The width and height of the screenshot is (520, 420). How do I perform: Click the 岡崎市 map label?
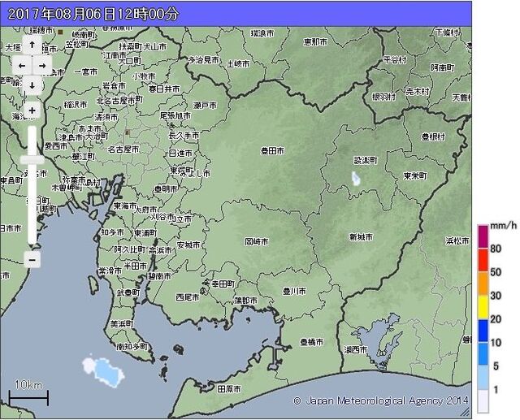click(257, 241)
